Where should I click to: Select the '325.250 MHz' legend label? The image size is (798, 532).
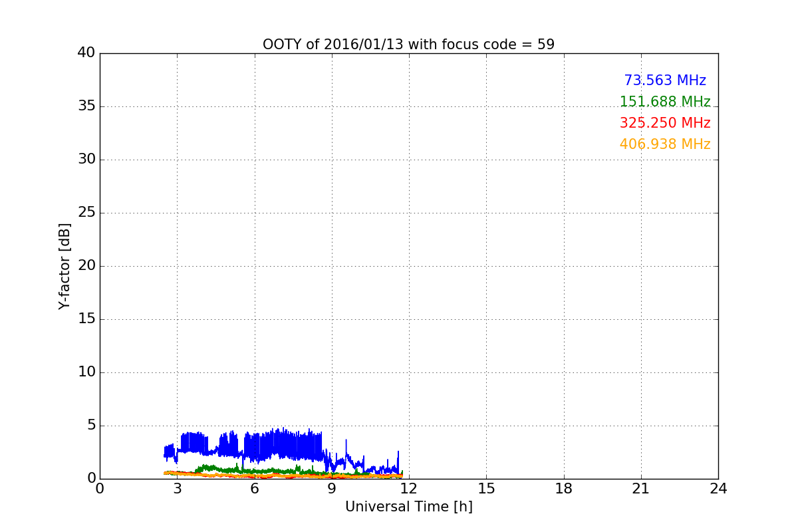pyautogui.click(x=665, y=123)
